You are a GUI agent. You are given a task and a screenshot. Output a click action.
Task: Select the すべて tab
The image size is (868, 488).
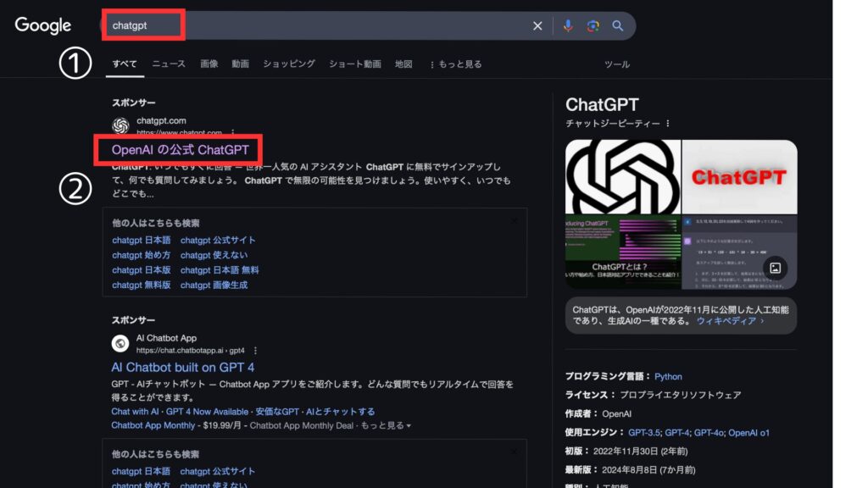coord(125,64)
